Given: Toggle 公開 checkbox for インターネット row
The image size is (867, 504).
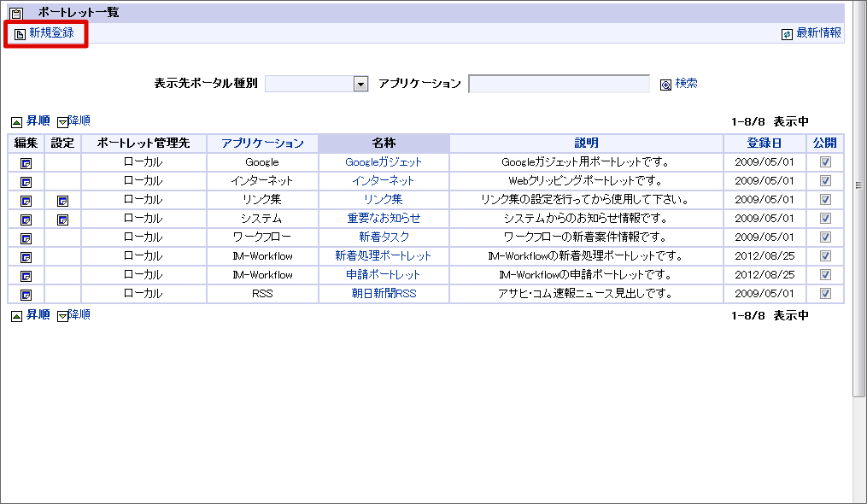Looking at the screenshot, I should 825,181.
